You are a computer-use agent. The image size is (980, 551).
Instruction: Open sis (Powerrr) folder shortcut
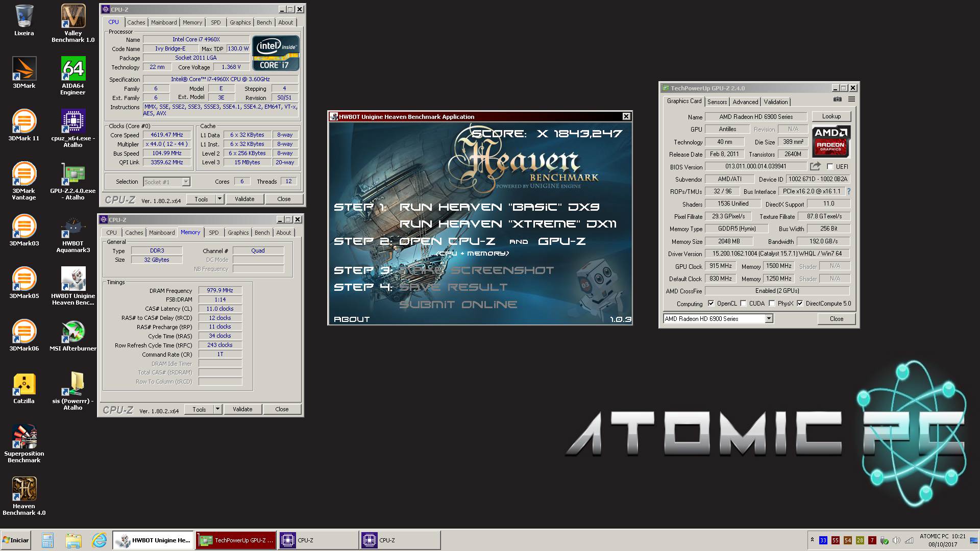click(x=73, y=391)
